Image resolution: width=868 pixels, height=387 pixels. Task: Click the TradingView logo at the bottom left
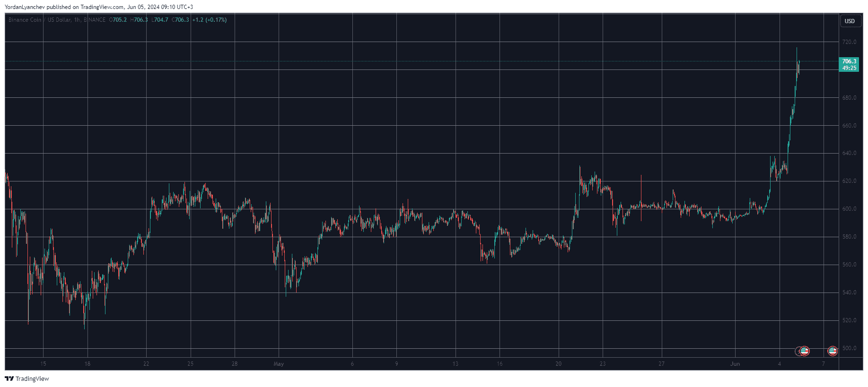pos(27,378)
